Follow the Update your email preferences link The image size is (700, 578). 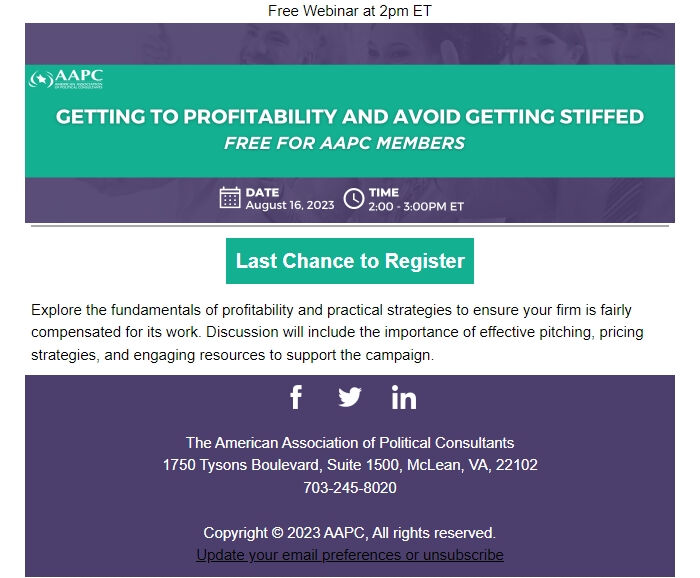coord(350,555)
